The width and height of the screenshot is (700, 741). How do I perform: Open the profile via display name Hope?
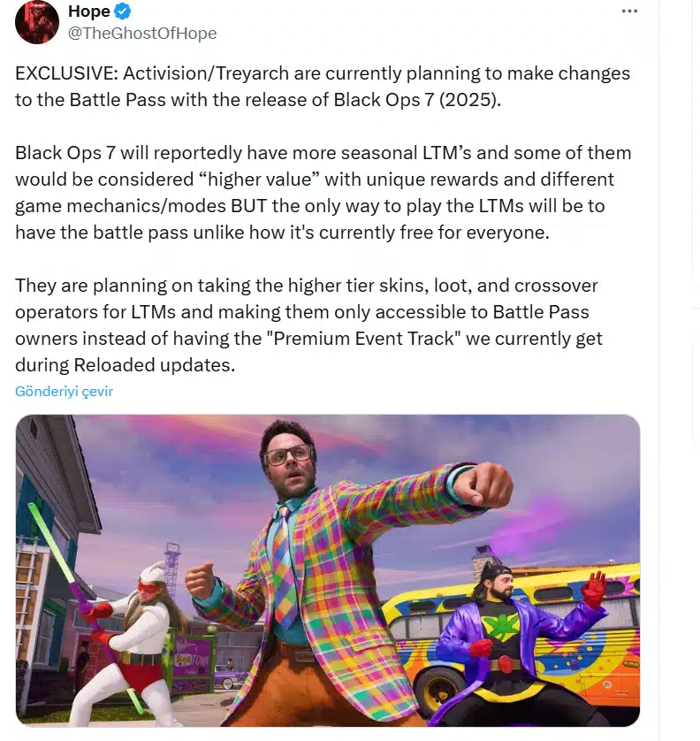point(89,11)
